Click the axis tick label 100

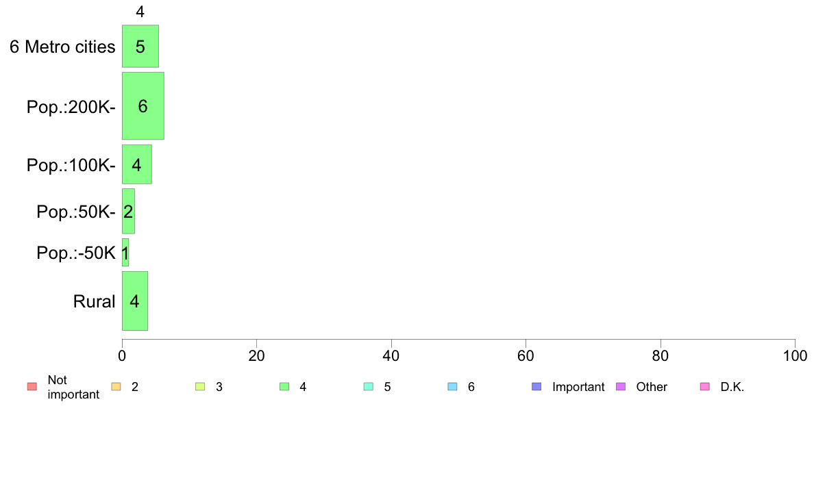pos(795,355)
